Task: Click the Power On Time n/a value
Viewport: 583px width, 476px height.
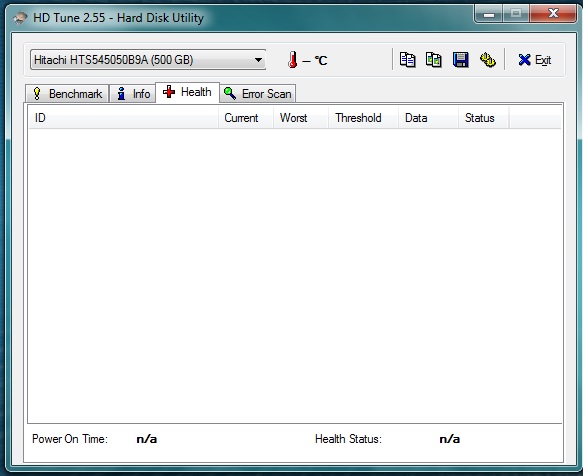Action: pyautogui.click(x=146, y=439)
